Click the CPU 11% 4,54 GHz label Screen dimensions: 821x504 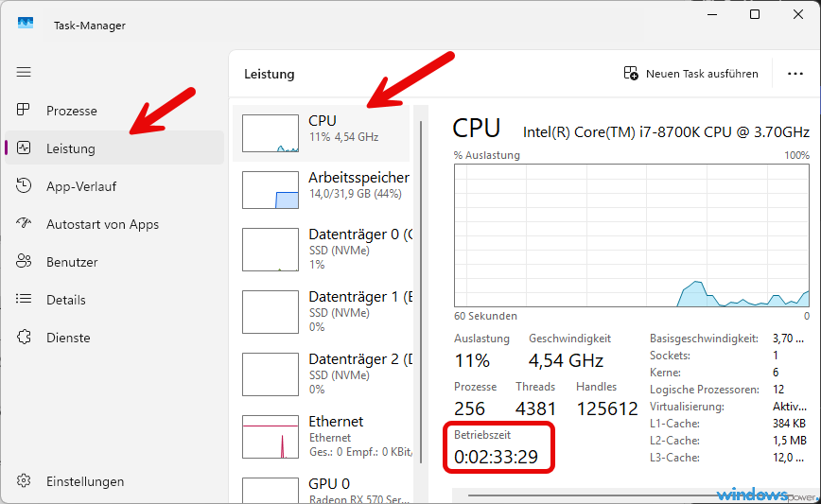(x=343, y=129)
